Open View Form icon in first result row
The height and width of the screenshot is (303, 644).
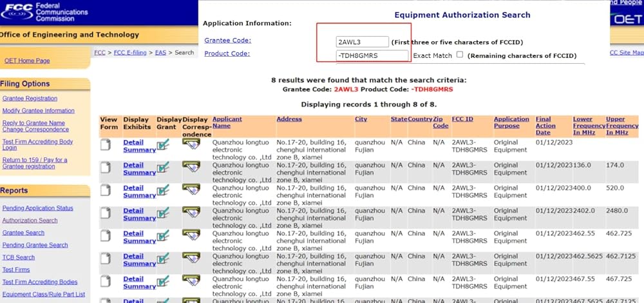click(105, 144)
